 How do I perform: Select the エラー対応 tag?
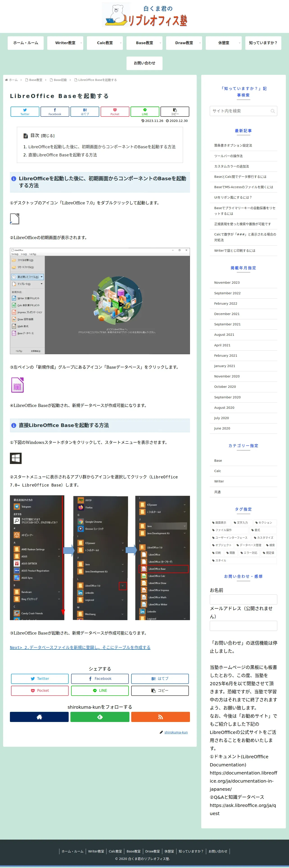(249, 553)
